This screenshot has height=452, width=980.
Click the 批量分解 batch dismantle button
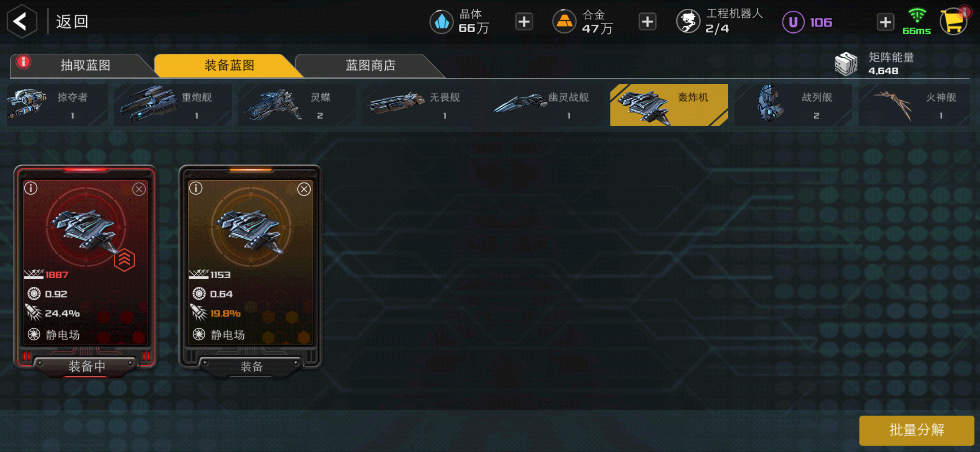[916, 430]
